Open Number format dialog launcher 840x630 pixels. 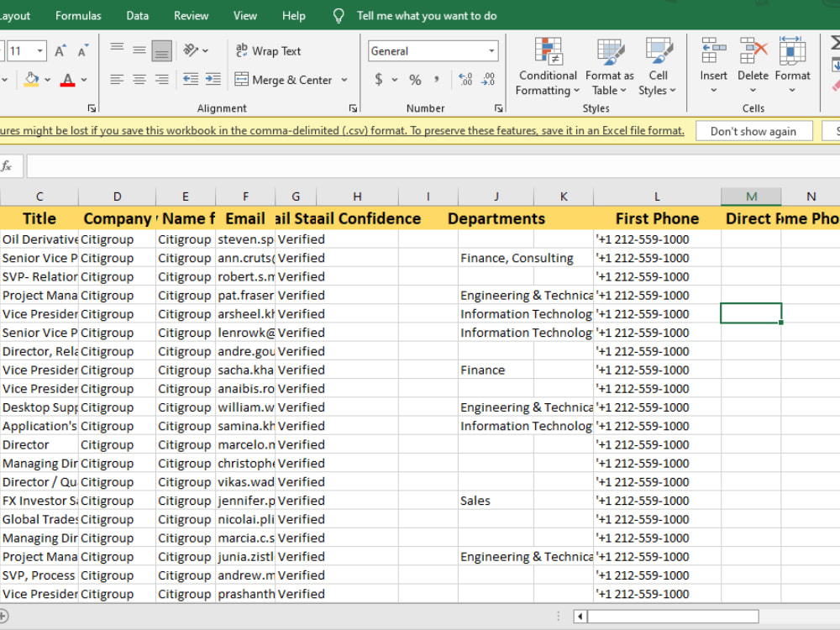pos(498,108)
